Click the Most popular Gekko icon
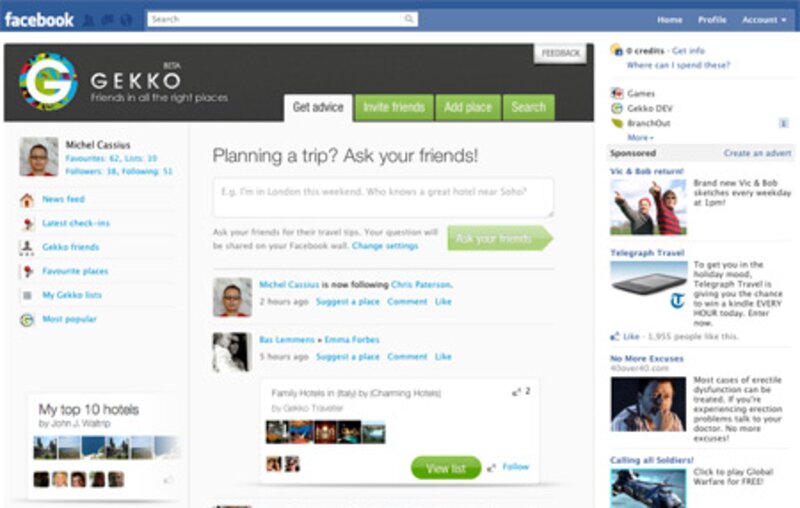 coord(27,319)
